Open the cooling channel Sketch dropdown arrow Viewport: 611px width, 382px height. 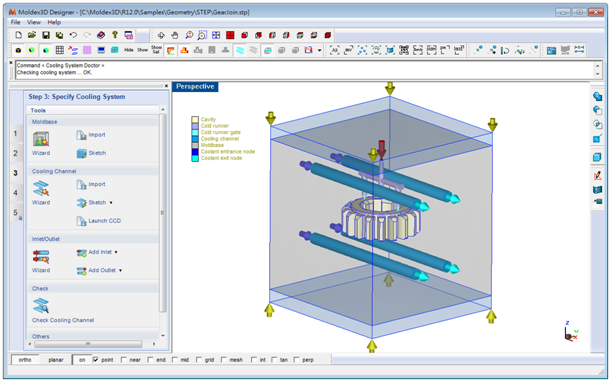click(x=111, y=203)
